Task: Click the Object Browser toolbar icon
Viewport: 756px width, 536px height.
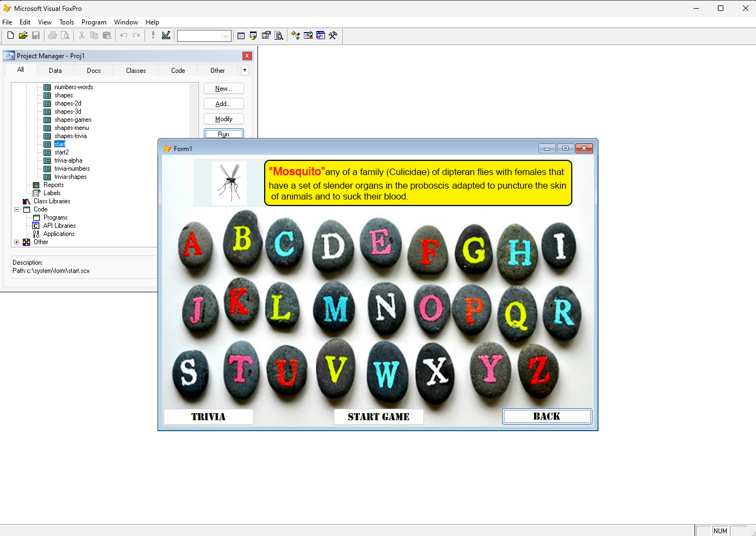Action: (x=308, y=35)
